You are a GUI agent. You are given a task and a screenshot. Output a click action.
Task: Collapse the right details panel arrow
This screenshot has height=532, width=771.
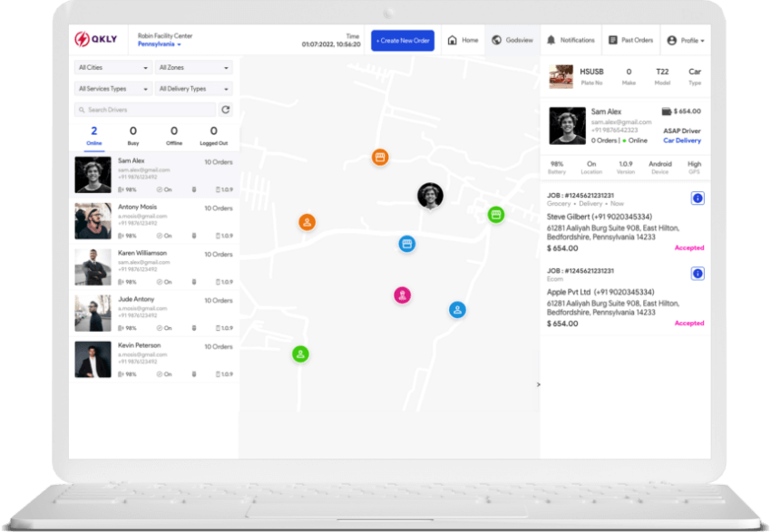[x=539, y=384]
